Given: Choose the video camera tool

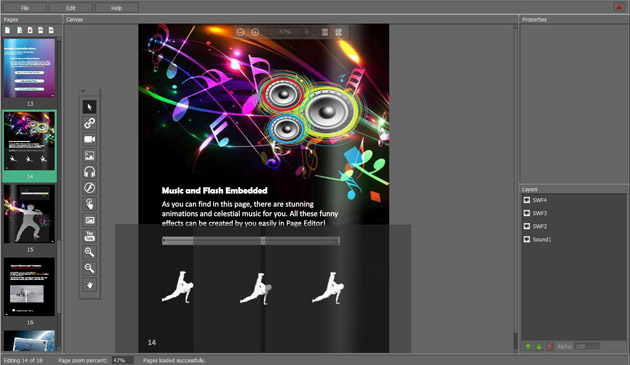Looking at the screenshot, I should click(x=89, y=139).
